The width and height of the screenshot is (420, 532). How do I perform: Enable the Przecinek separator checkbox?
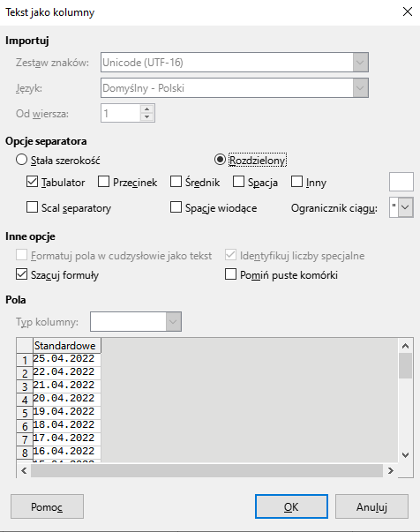pos(103,182)
